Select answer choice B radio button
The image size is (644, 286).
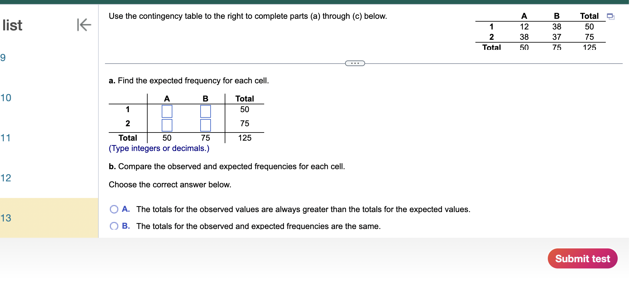(114, 226)
